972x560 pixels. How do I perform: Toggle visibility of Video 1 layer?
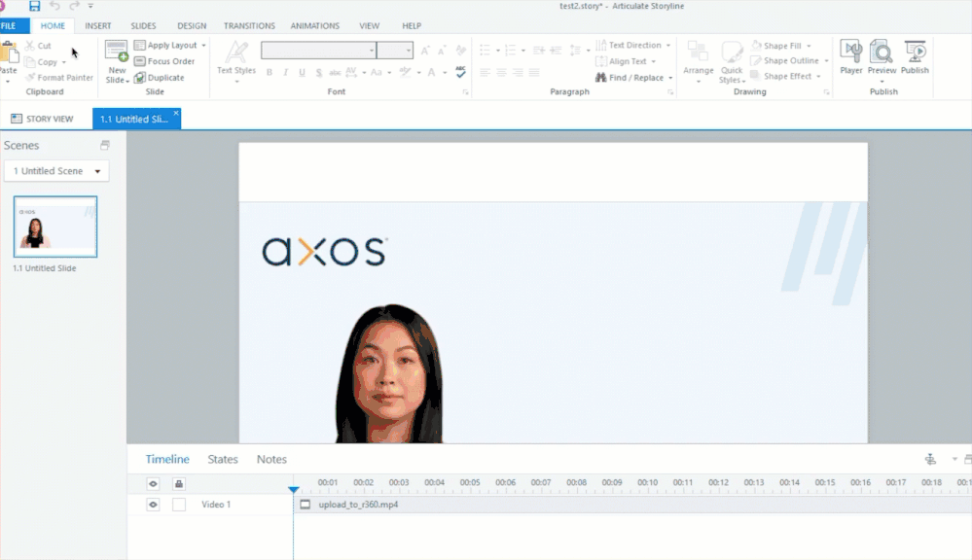point(153,505)
